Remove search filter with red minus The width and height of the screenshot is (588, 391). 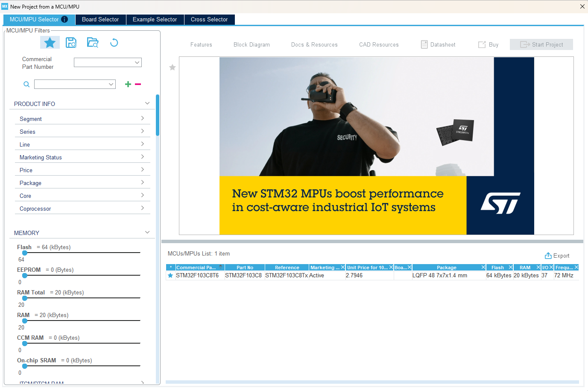tap(138, 84)
